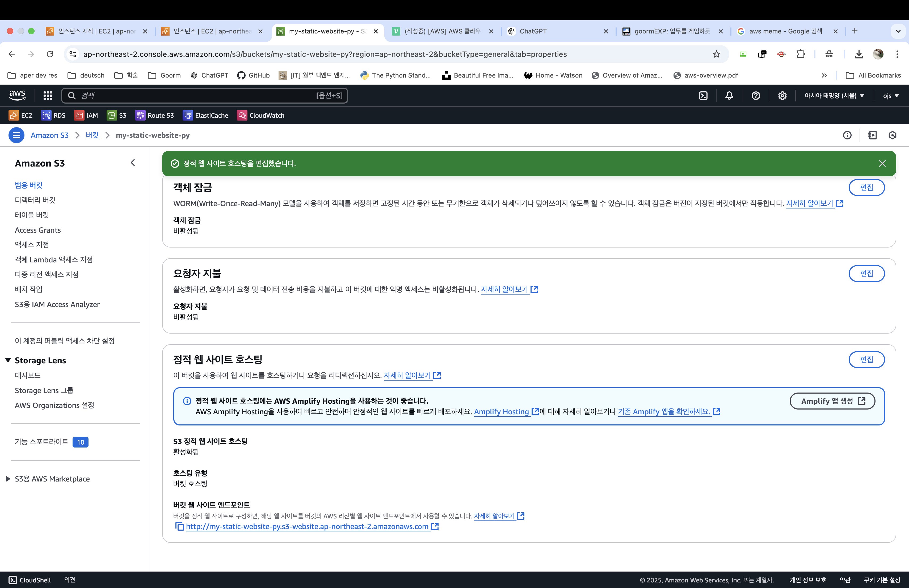Edit 정적 웹 사이트 호스팅 settings
Viewport: 909px width, 588px height.
coord(866,359)
